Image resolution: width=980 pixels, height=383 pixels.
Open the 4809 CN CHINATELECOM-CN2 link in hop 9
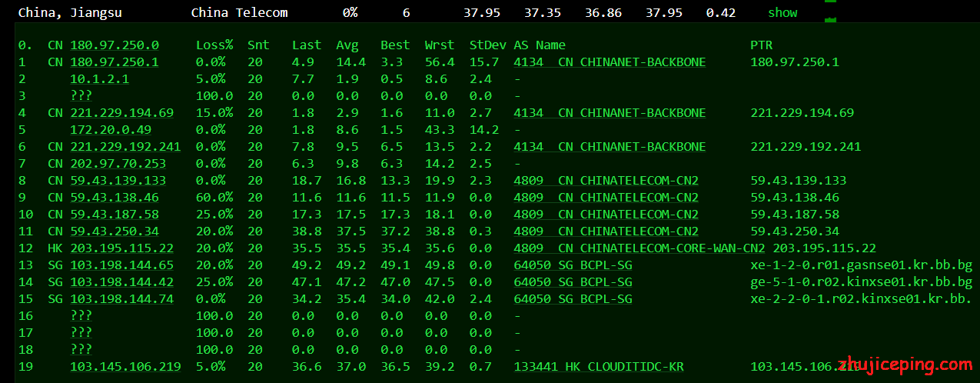pos(606,198)
